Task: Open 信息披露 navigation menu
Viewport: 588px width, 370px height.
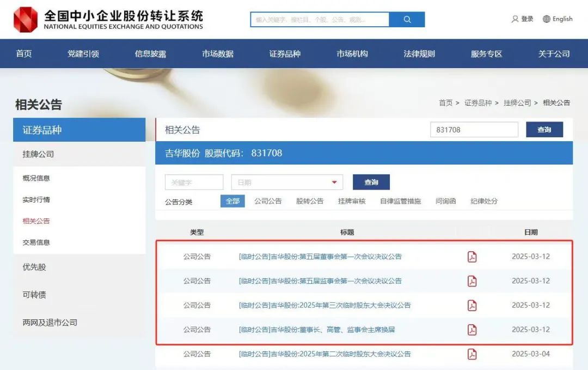Action: pos(150,53)
